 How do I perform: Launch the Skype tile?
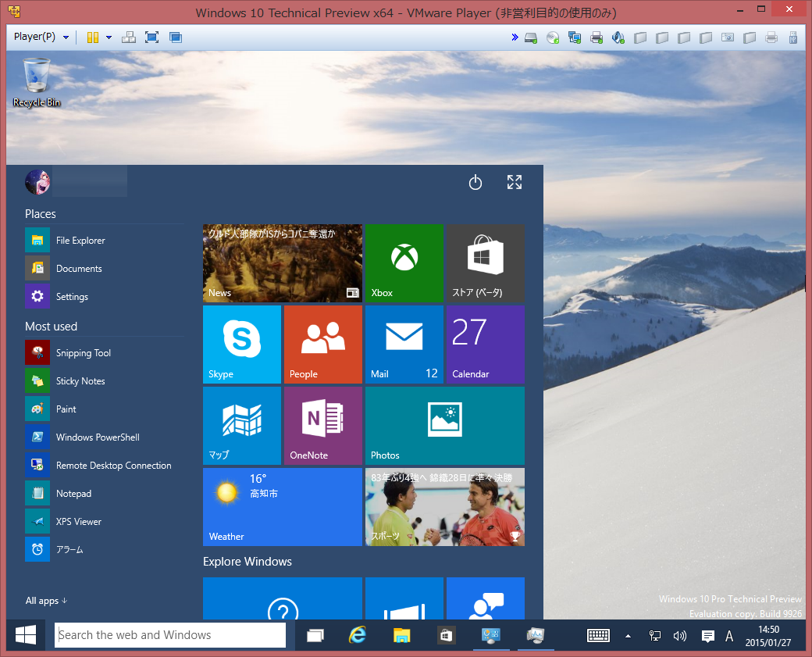(242, 345)
